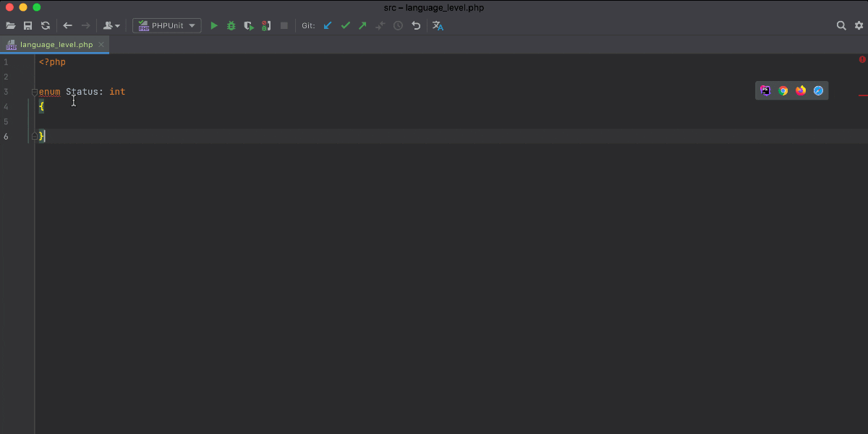
Task: Click Git Commit green checkmark
Action: [345, 25]
